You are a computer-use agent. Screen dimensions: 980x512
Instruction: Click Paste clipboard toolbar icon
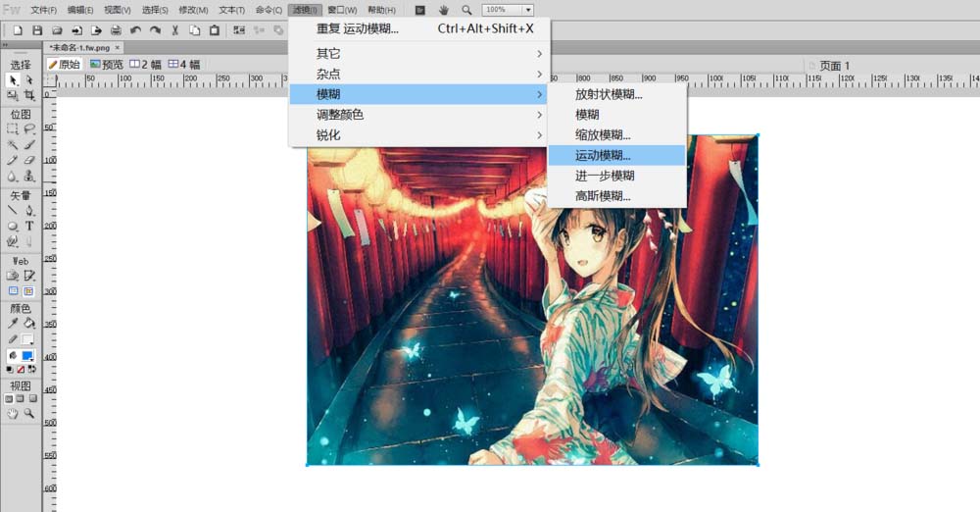[215, 30]
